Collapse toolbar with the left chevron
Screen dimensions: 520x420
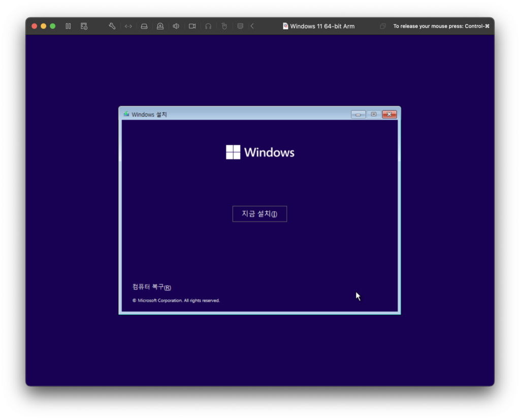(x=252, y=26)
